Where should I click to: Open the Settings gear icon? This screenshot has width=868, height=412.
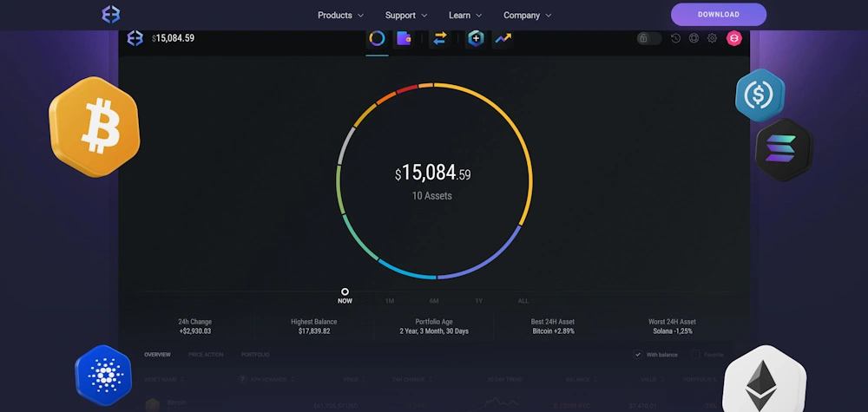point(713,38)
